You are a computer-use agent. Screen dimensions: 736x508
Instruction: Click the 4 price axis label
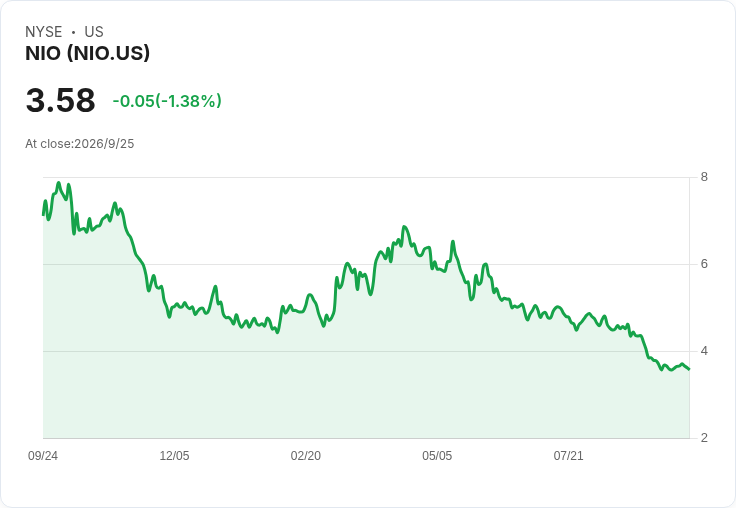(704, 351)
